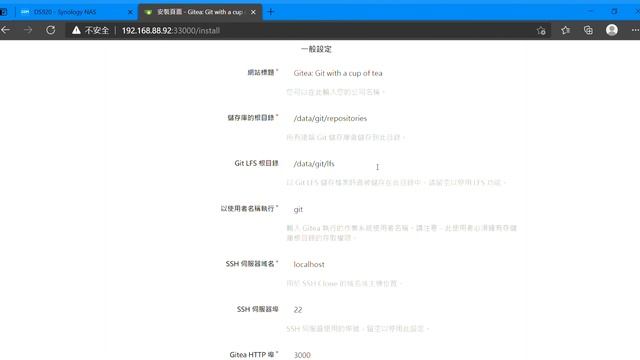The width and height of the screenshot is (640, 360).
Task: Open the favorites list
Action: [565, 30]
